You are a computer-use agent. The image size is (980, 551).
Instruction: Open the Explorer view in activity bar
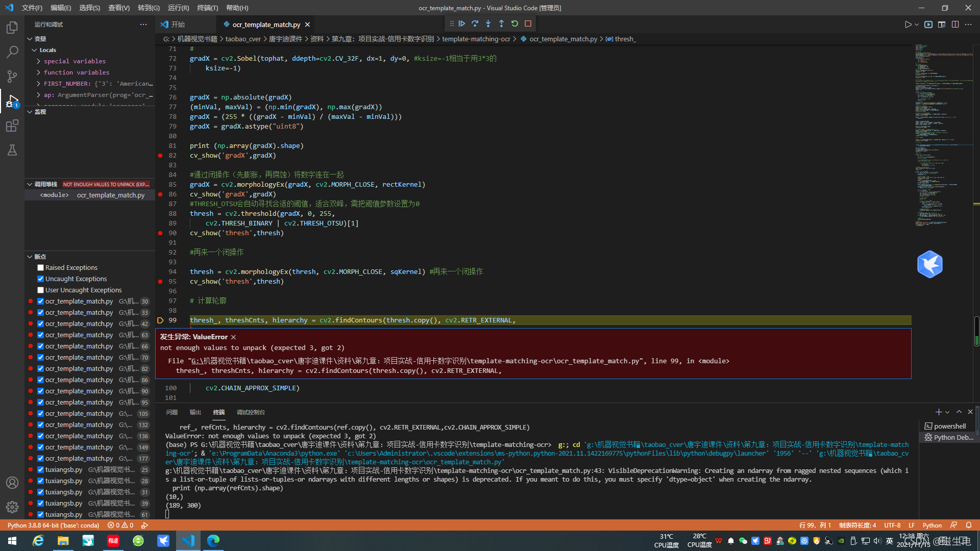tap(12, 28)
